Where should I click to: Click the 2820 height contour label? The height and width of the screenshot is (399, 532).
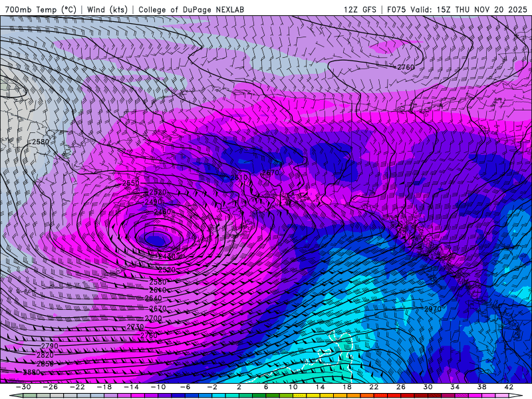tap(45, 355)
